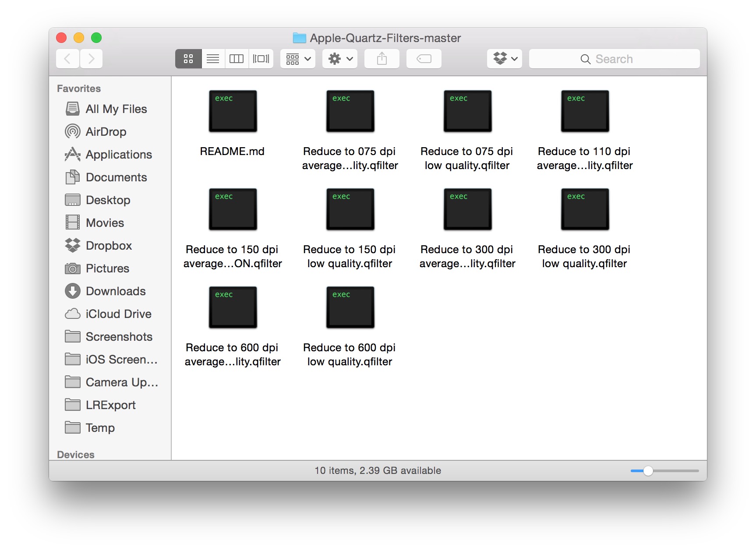This screenshot has height=551, width=756.
Task: Open AirDrop from the sidebar
Action: (106, 132)
